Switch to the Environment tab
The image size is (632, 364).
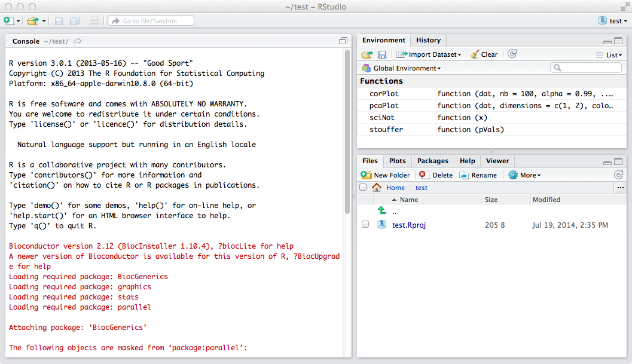coord(383,40)
